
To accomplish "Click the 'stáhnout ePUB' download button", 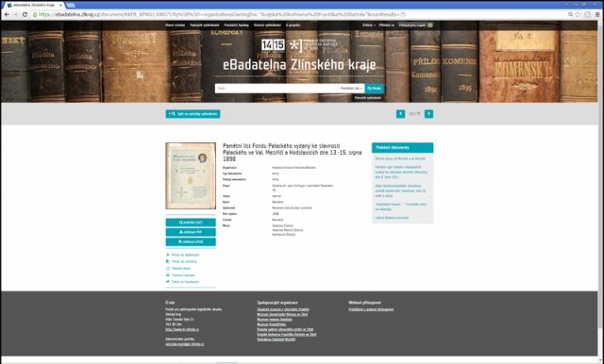I will point(191,241).
